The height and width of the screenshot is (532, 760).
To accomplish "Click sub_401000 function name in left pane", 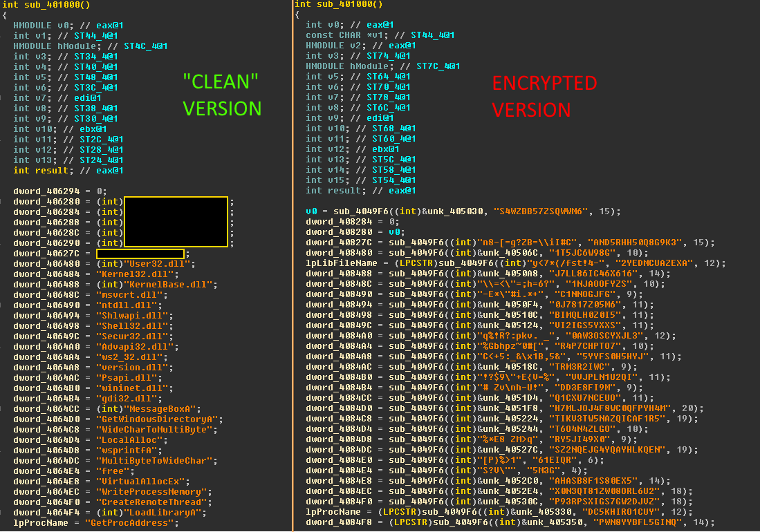I will click(52, 5).
